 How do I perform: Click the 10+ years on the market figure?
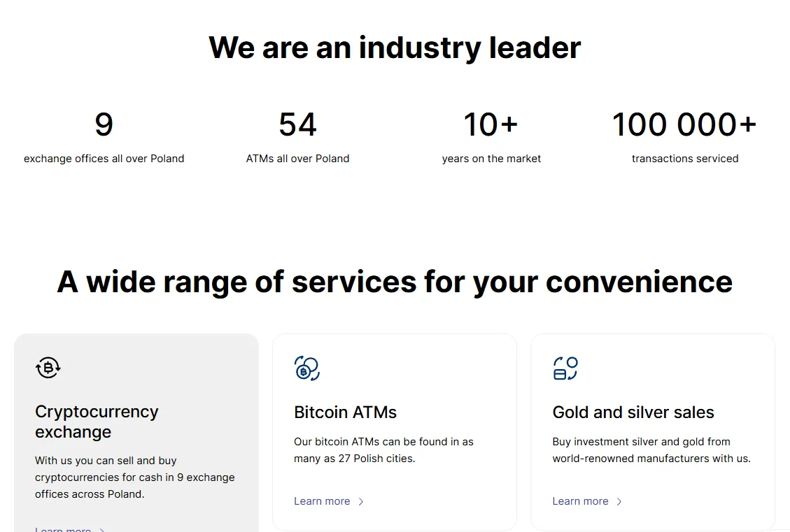click(x=491, y=124)
